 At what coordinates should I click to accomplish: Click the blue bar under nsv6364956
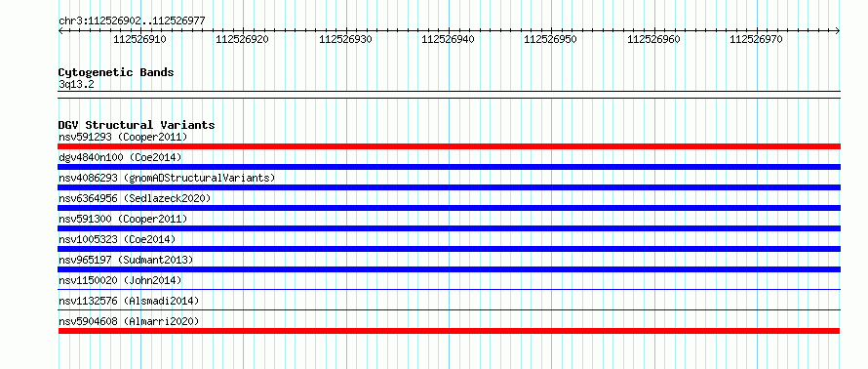(x=449, y=208)
